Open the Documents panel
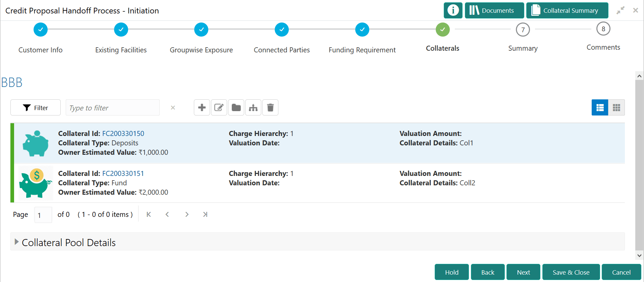Screen dimensions: 644x282 pos(494,10)
